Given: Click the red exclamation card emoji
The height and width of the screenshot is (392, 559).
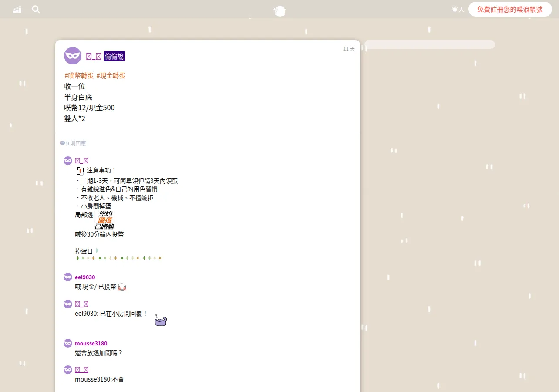Looking at the screenshot, I should pyautogui.click(x=80, y=171).
